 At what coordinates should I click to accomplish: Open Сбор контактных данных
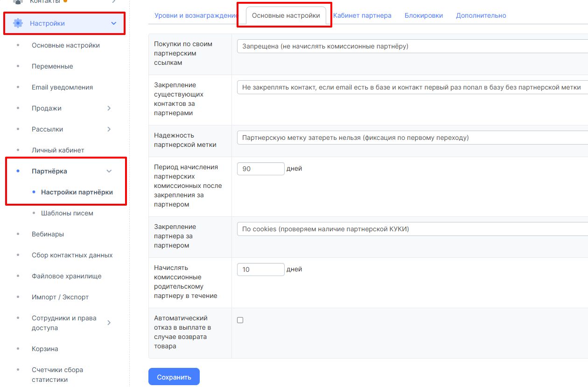72,255
